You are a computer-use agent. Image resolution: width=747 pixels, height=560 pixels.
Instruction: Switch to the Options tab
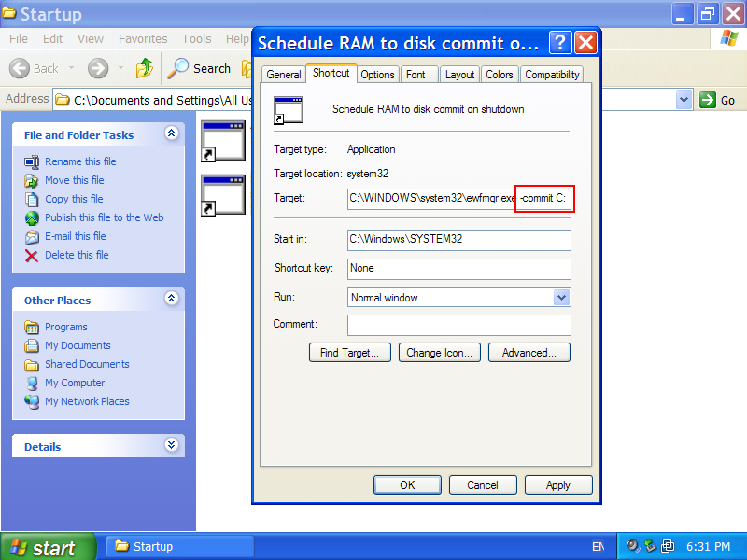click(377, 75)
